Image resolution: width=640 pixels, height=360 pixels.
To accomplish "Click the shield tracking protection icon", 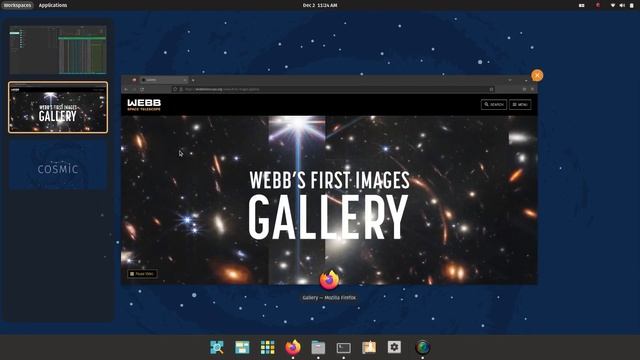I will coord(175,89).
